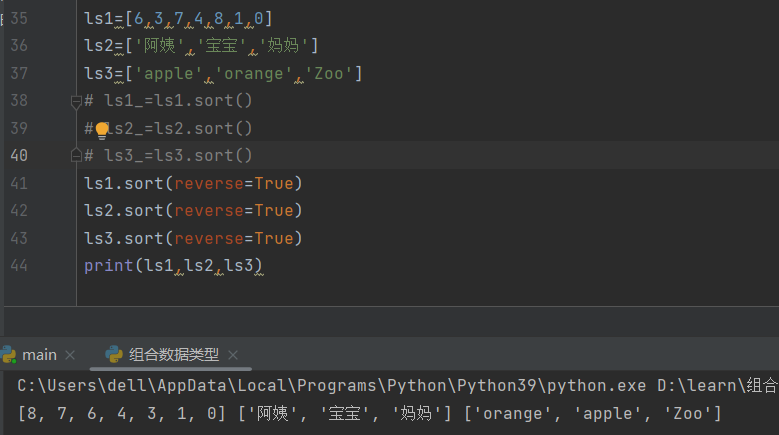This screenshot has width=779, height=435.
Task: Click ['orange', 'apple', 'Zoo'] console output
Action: point(593,413)
